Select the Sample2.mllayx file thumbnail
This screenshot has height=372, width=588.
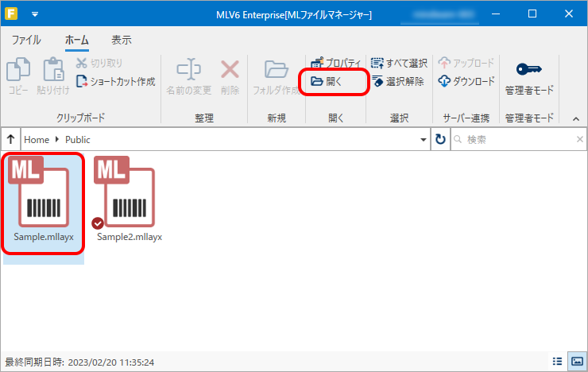pos(129,199)
